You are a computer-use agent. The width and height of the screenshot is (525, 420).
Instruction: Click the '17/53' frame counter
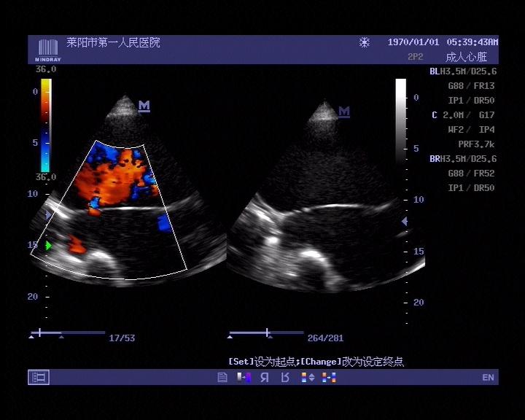[x=122, y=338]
